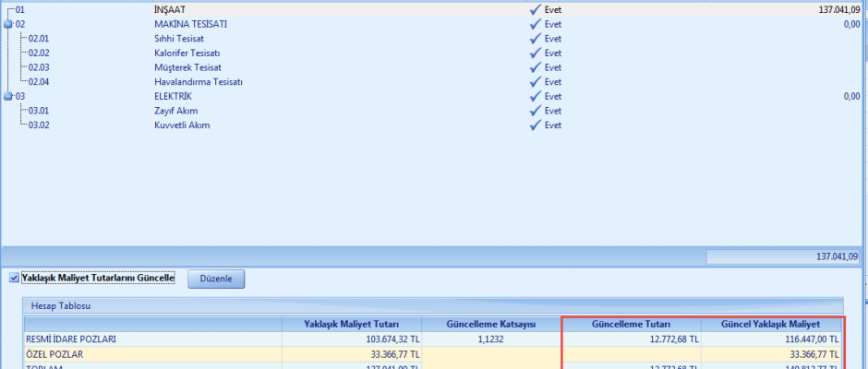Click the 1,1232 update coefficient cell
868x369 pixels.
pyautogui.click(x=490, y=339)
